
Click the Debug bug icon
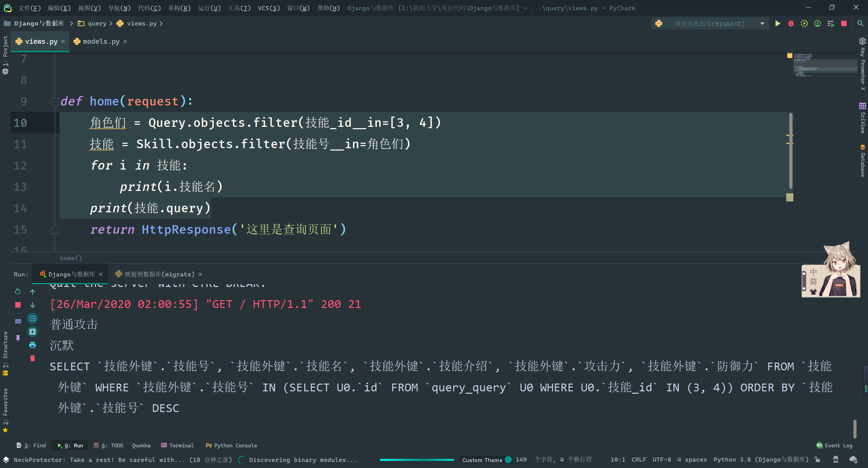click(x=791, y=24)
